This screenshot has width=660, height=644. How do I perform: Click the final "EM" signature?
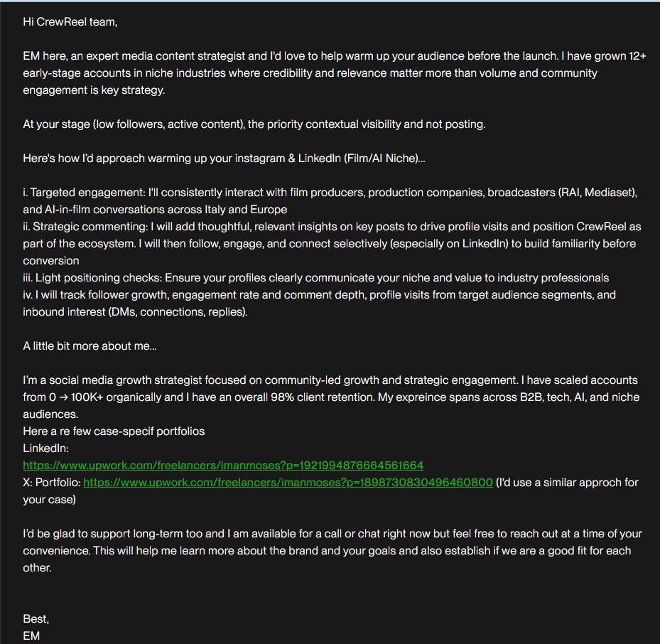(31, 635)
